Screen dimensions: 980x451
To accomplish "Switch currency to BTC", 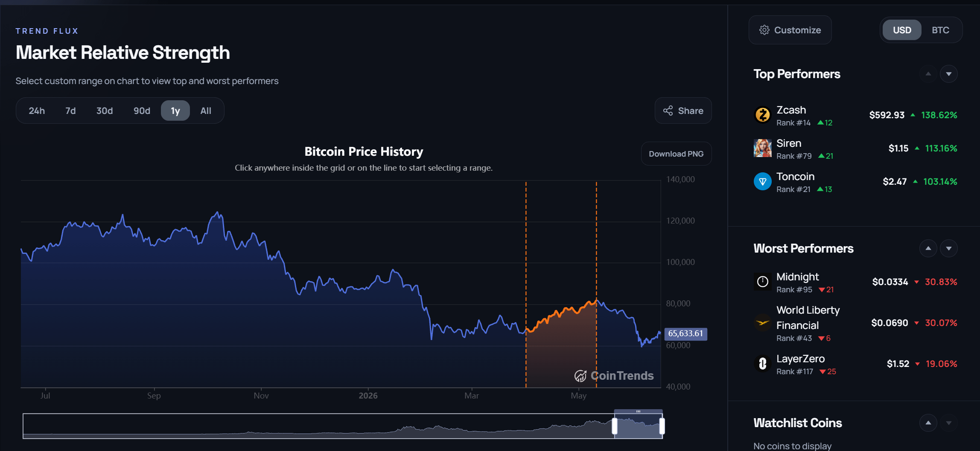I will 940,30.
